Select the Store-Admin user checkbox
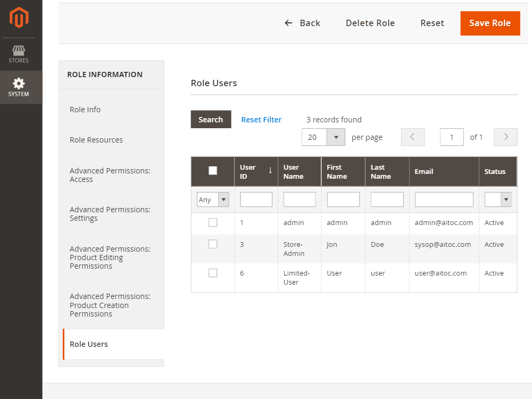The image size is (532, 399). [x=213, y=244]
